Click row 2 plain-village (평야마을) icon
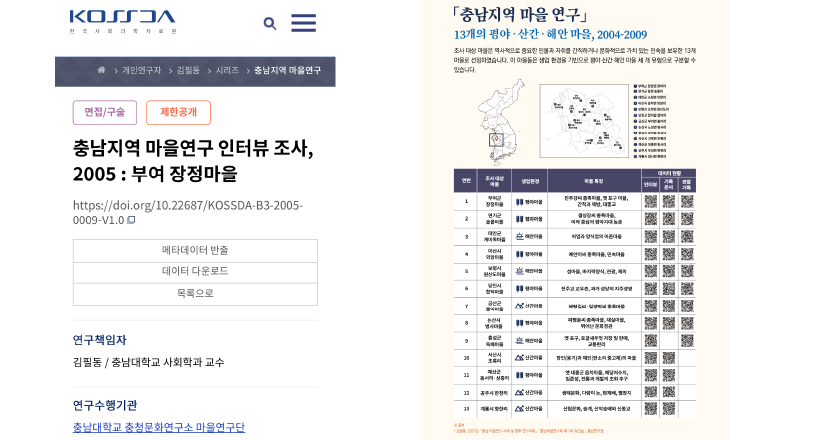820x440 pixels. pos(519,219)
